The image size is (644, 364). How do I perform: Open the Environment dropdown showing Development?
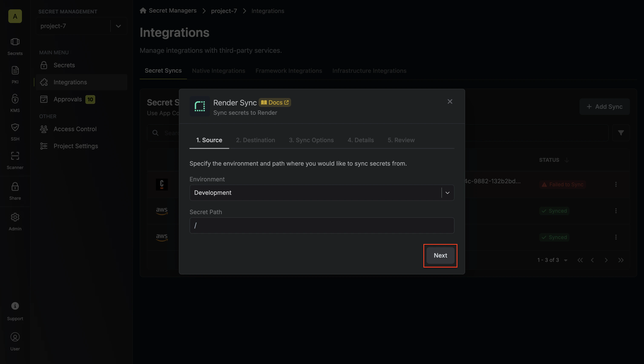[322, 193]
